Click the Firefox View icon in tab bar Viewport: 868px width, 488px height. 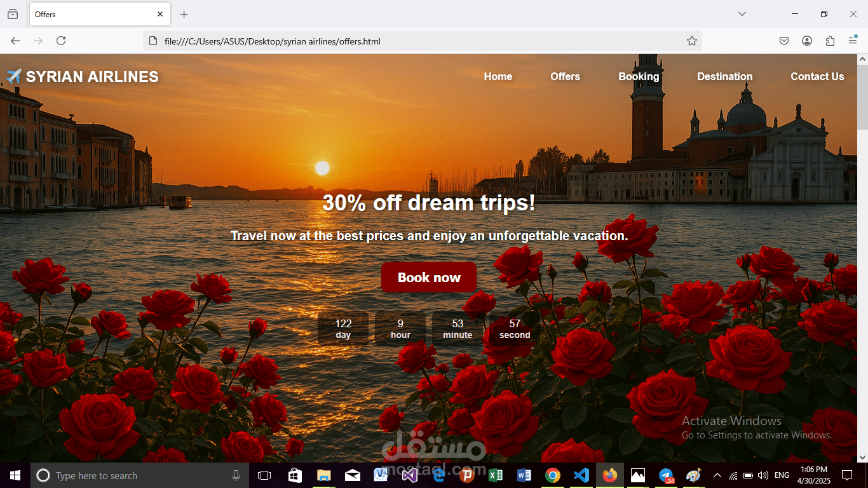(x=13, y=14)
